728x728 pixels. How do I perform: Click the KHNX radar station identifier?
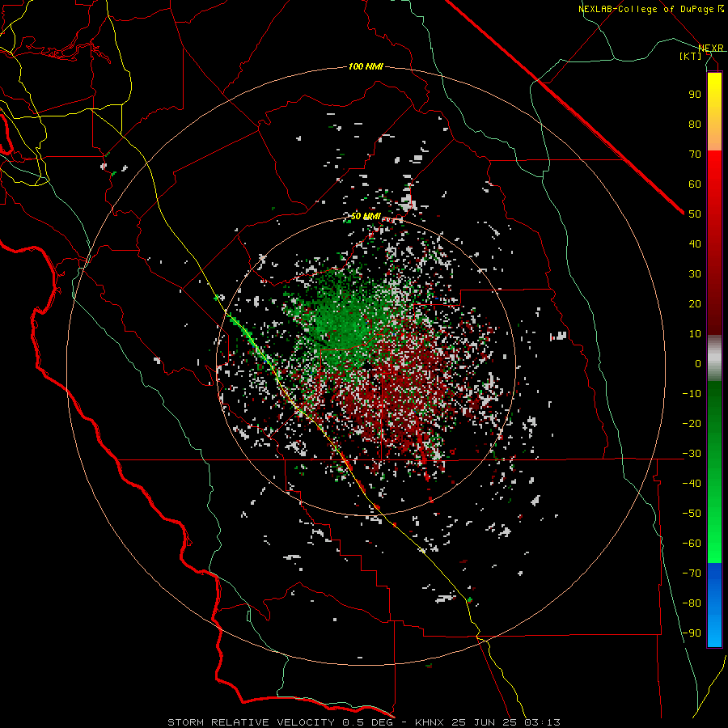(430, 722)
